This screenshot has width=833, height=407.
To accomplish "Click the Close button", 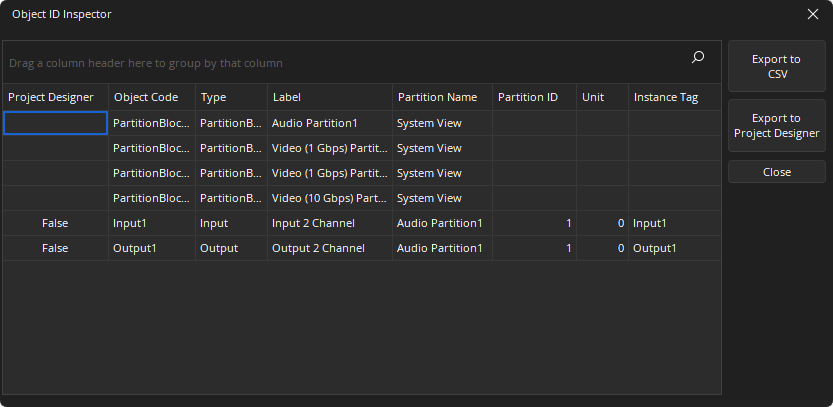I will 776,172.
